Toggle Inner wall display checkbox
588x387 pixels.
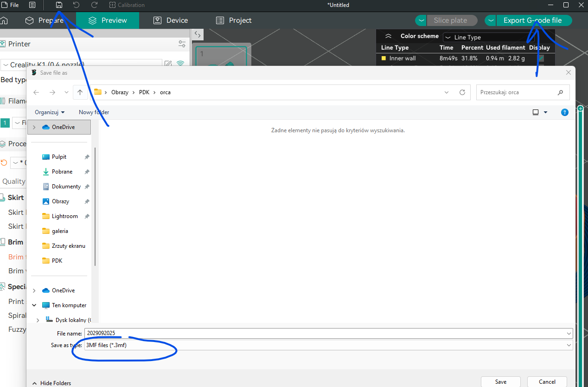click(x=541, y=58)
